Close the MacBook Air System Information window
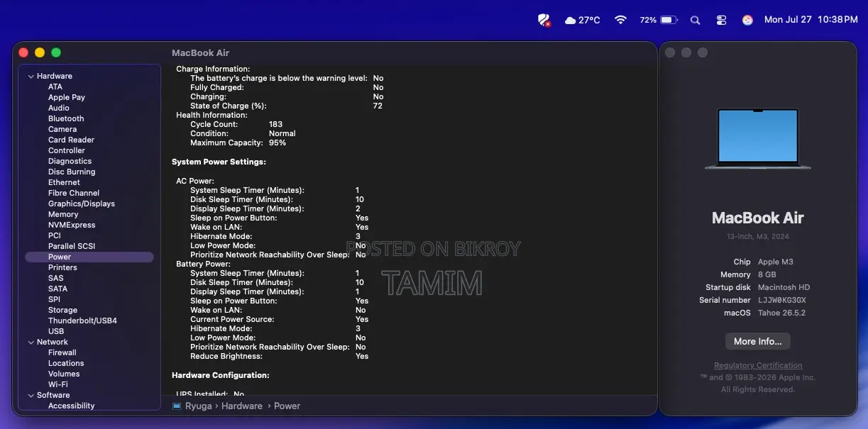This screenshot has width=868, height=429. (23, 52)
